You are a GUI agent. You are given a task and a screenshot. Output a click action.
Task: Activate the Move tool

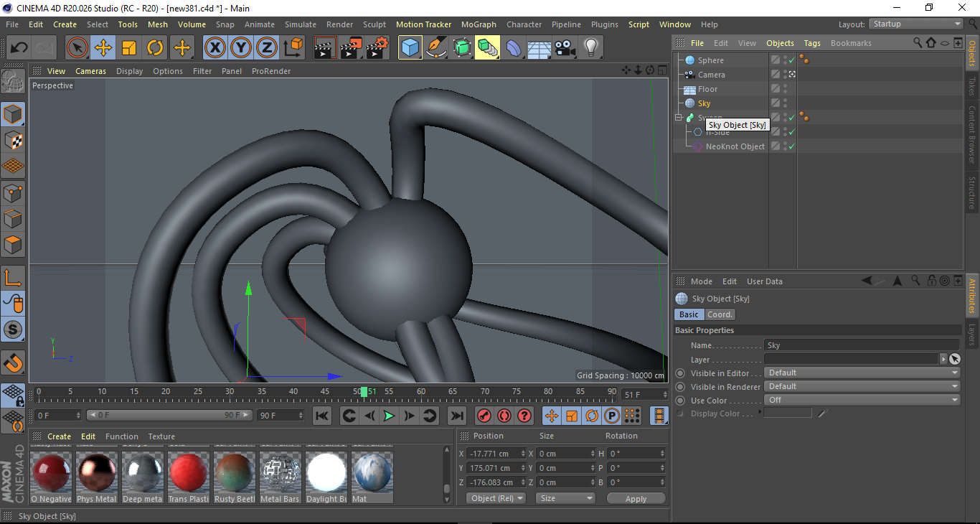point(103,48)
